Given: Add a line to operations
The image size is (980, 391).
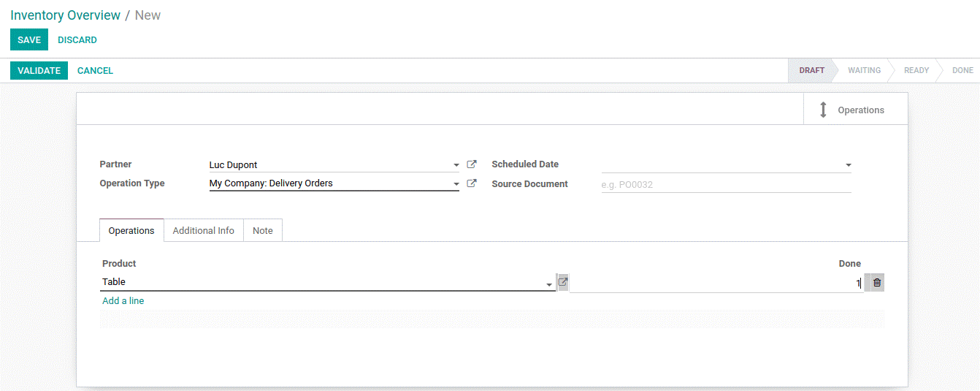Looking at the screenshot, I should pos(123,301).
